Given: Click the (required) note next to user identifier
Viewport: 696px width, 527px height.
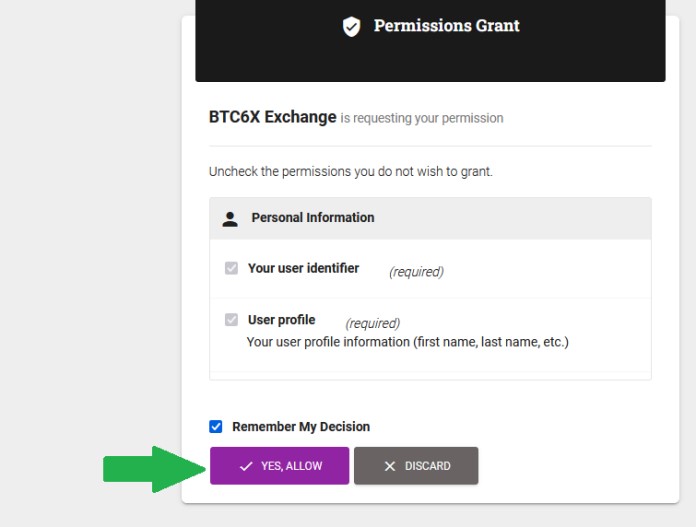Looking at the screenshot, I should tap(416, 272).
